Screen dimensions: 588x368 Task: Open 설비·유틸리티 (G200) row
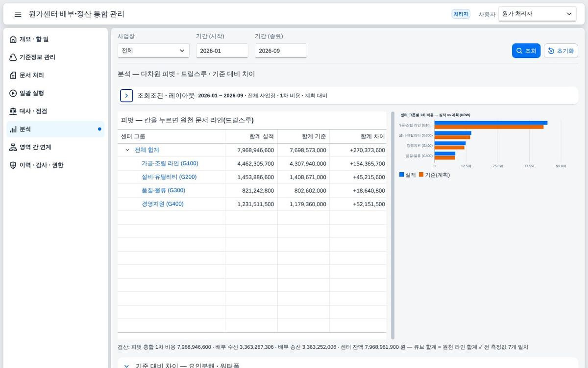point(169,177)
